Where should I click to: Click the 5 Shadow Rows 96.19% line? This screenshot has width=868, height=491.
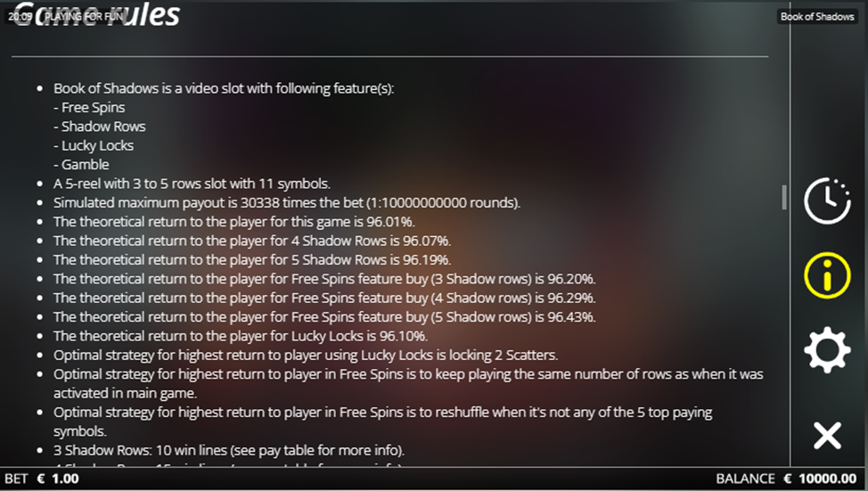pos(252,259)
